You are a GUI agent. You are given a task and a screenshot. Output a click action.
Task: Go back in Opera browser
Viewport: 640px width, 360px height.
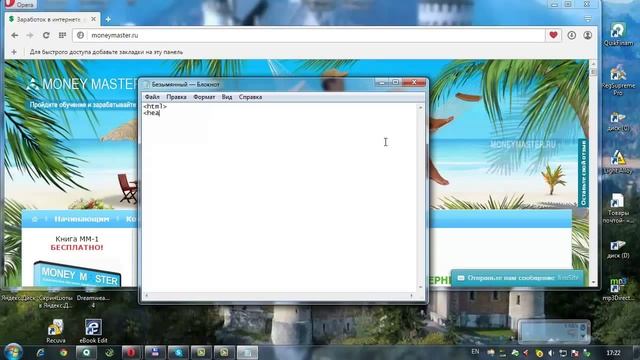15,36
